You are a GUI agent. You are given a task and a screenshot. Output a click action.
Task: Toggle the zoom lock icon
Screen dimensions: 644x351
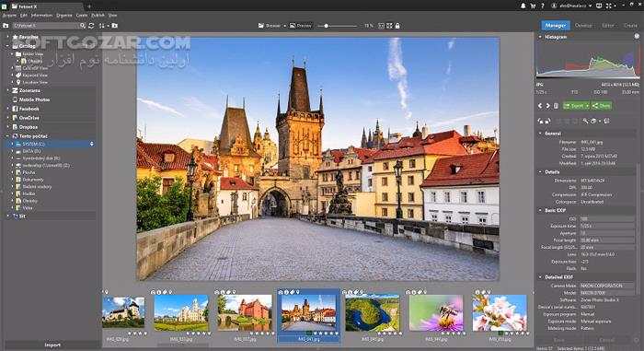coord(397,26)
